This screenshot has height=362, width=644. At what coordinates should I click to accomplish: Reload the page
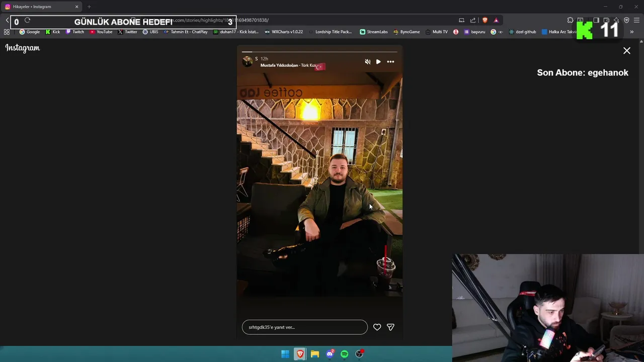point(27,21)
